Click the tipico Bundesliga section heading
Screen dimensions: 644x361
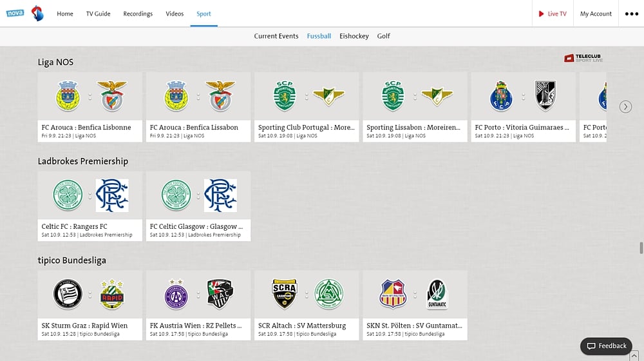tap(72, 260)
